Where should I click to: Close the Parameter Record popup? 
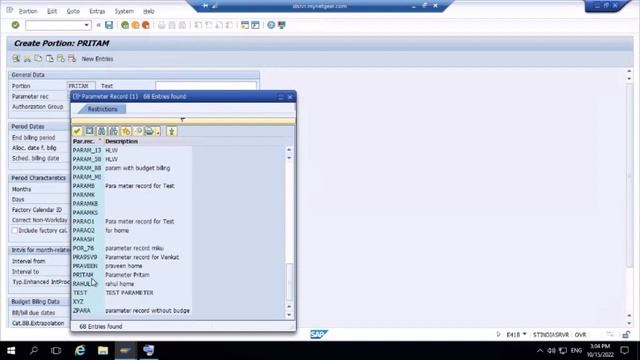(x=290, y=97)
